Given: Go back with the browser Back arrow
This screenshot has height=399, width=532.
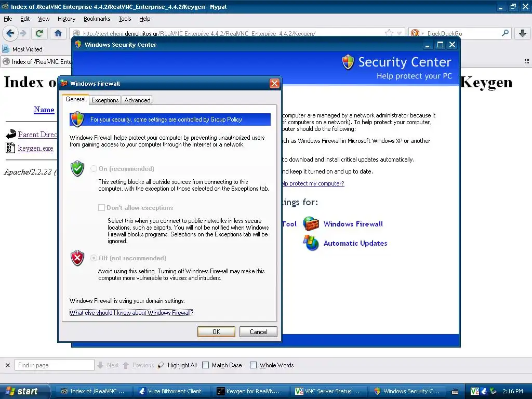Looking at the screenshot, I should pyautogui.click(x=10, y=33).
